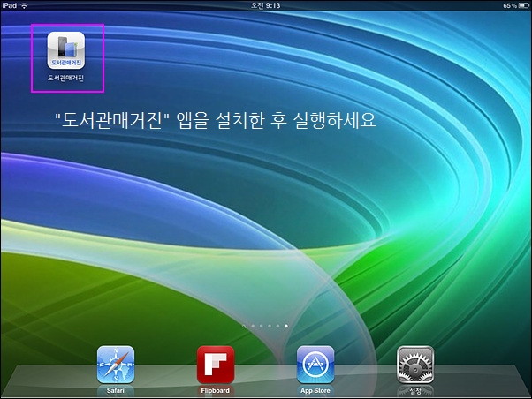The width and height of the screenshot is (532, 399).
Task: Tap the iPad carrier label
Action: [x=9, y=5]
